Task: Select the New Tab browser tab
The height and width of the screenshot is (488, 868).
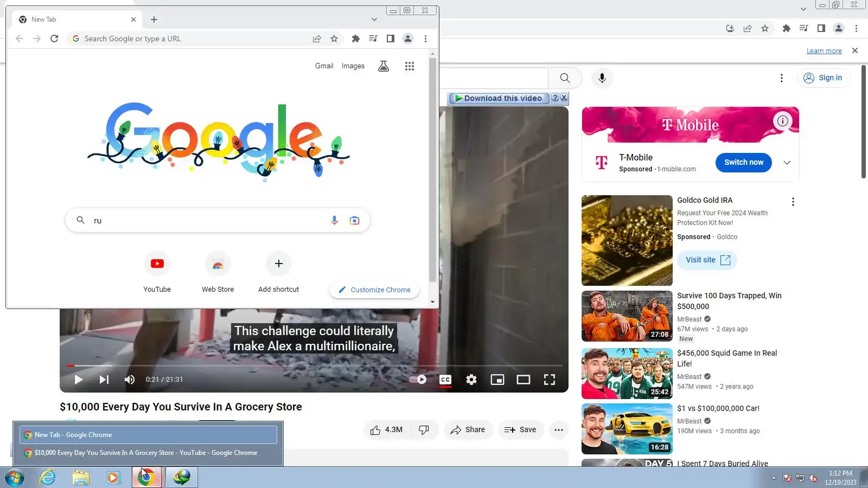Action: click(x=76, y=20)
